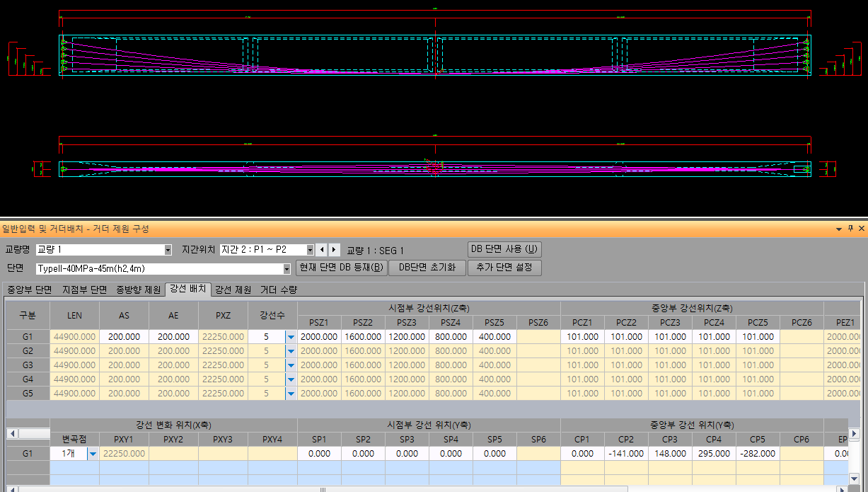
Task: Click the 강선 변화 위치(X축) group header
Action: pos(173,425)
